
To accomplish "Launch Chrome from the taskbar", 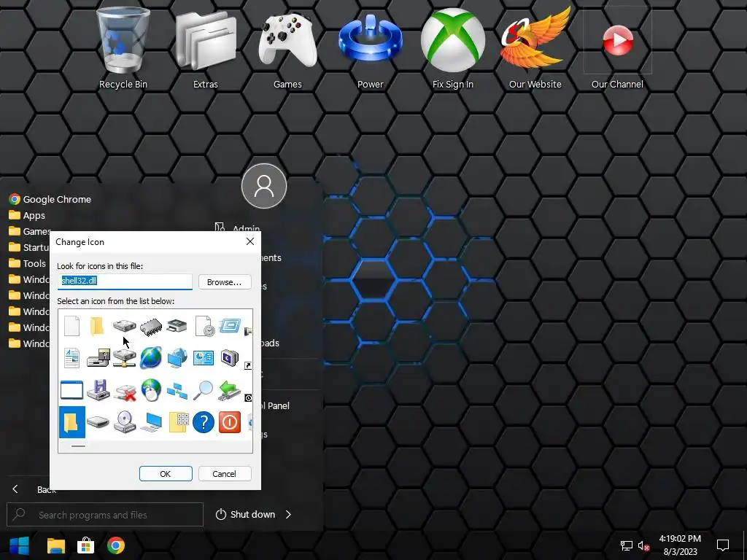I will point(116,545).
